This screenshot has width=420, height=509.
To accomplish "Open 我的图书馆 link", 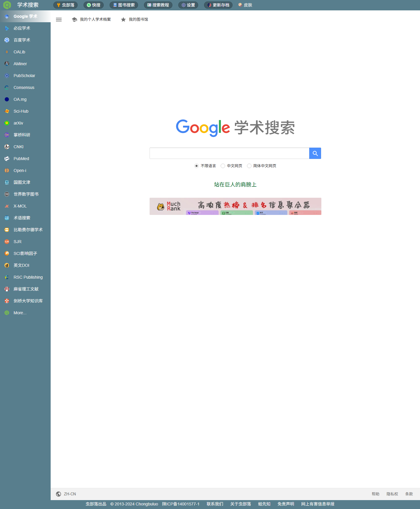I will tap(138, 20).
